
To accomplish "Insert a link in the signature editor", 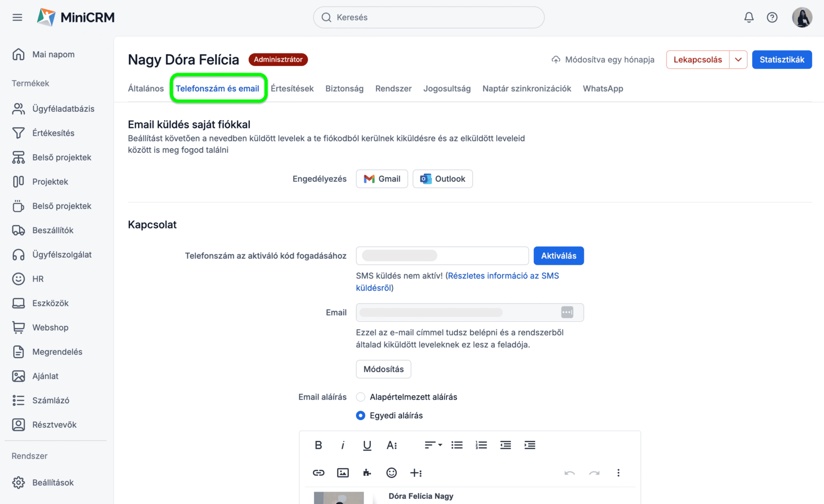I will tap(318, 473).
